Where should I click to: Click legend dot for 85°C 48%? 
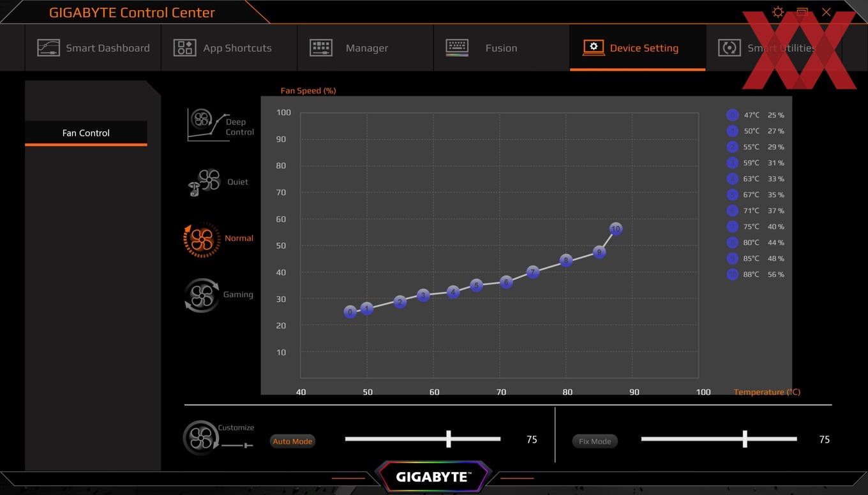click(732, 258)
